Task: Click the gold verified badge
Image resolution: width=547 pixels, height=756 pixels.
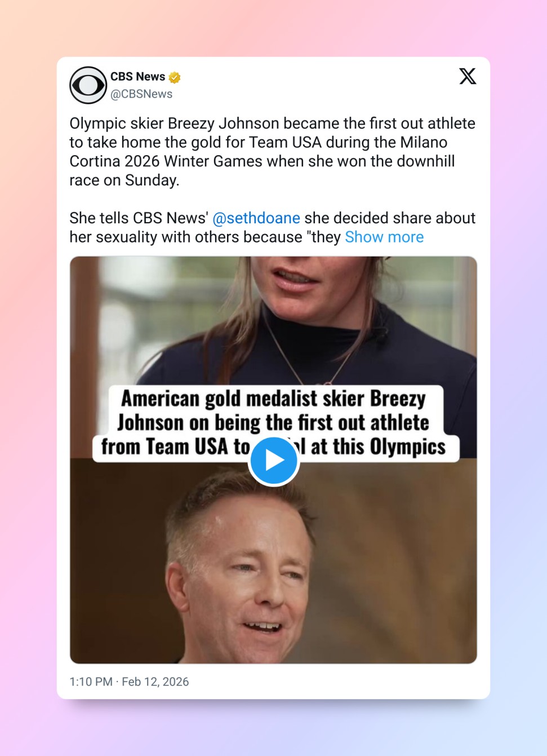Action: (175, 77)
